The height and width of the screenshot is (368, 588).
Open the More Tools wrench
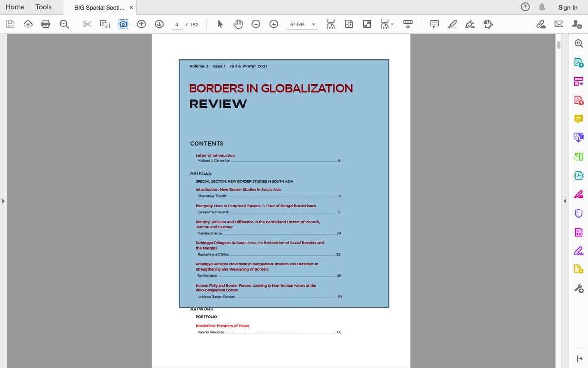pyautogui.click(x=579, y=289)
